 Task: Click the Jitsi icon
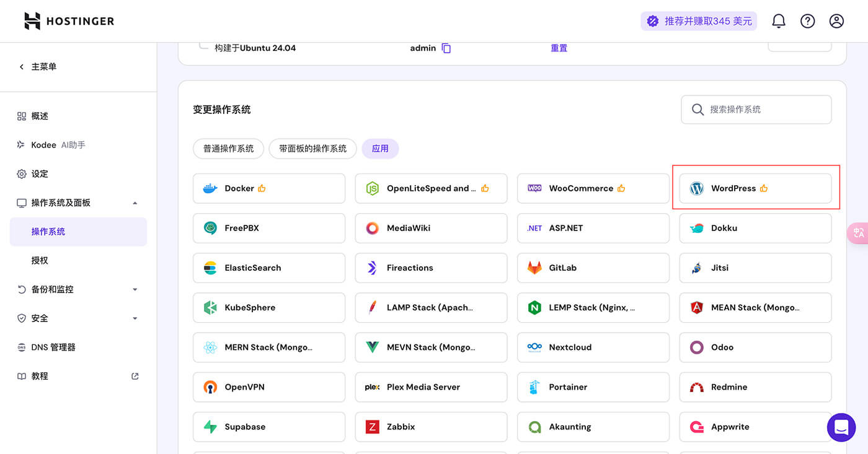point(696,268)
